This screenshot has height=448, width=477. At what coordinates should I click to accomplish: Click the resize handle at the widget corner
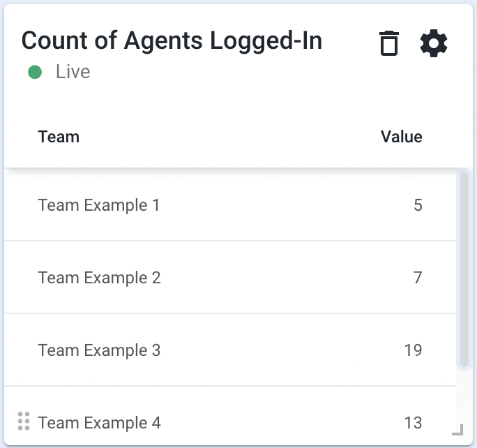[x=457, y=430]
